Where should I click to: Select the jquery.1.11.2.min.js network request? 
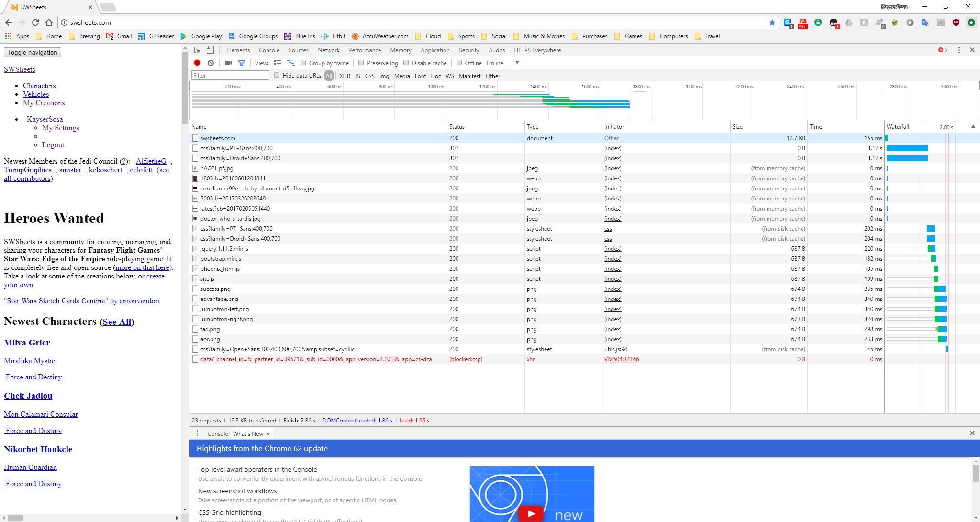[x=223, y=249]
